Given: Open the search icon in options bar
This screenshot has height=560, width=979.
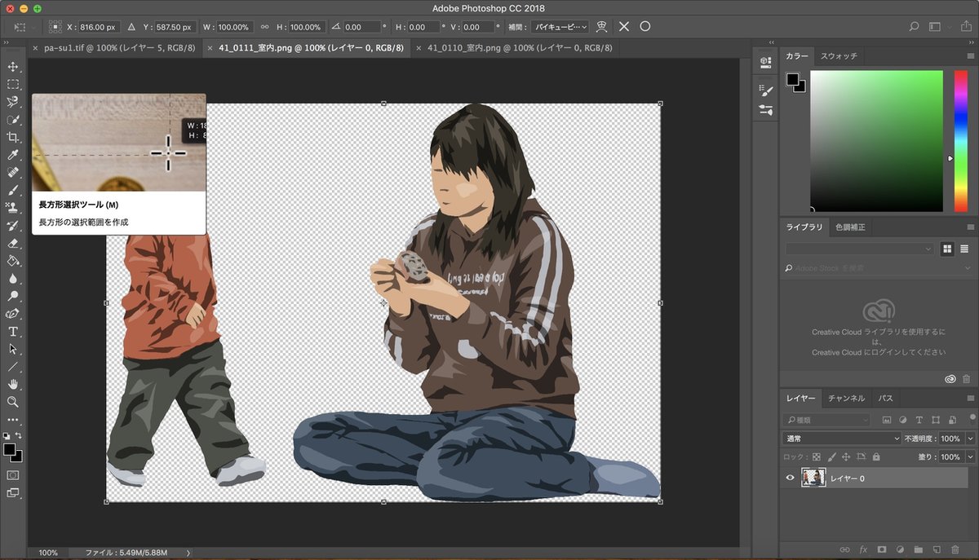Looking at the screenshot, I should [915, 27].
